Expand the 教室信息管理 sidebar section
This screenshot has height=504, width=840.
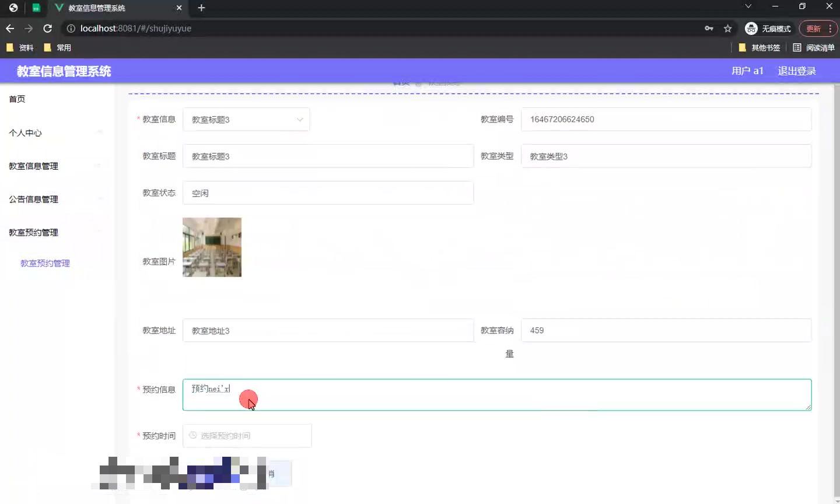click(33, 166)
